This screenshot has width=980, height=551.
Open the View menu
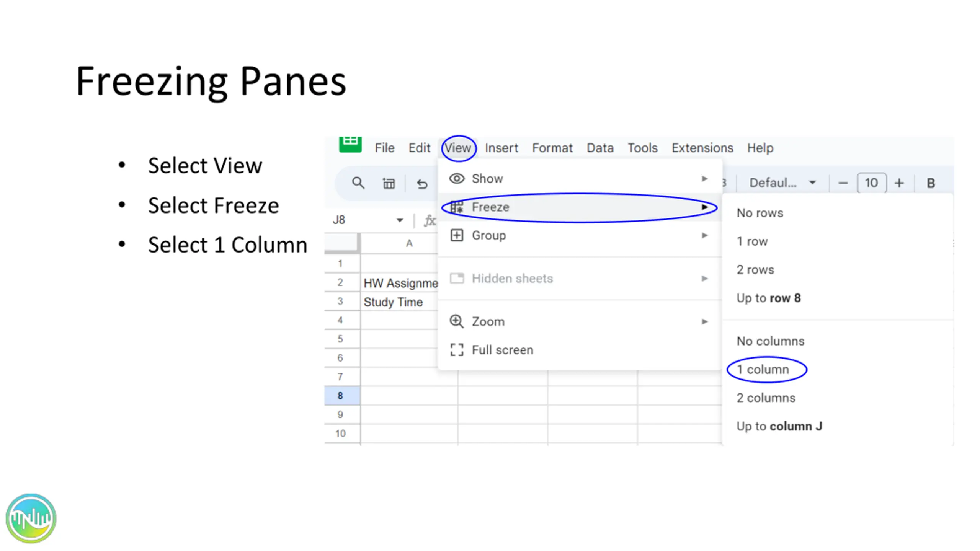tap(457, 148)
